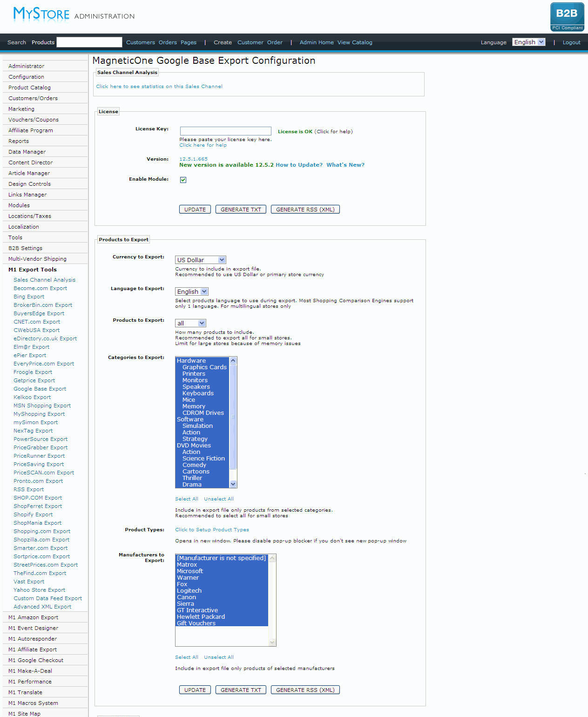Open View Catalog from the top bar
Image resolution: width=588 pixels, height=717 pixels.
[355, 42]
